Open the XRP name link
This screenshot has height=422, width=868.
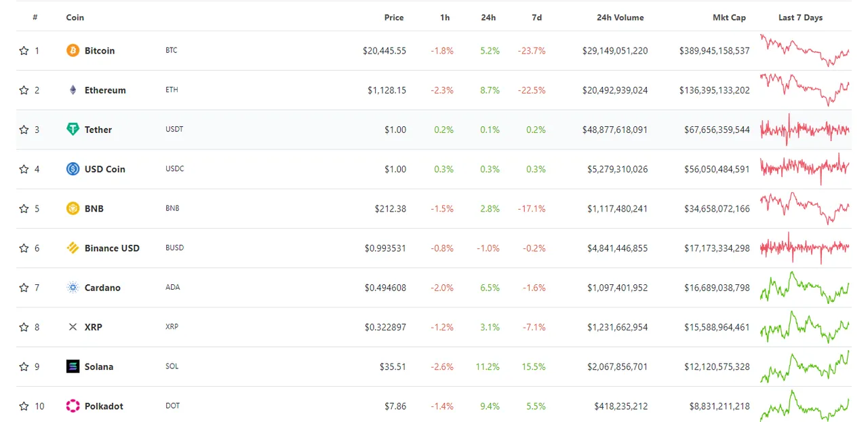pyautogui.click(x=94, y=327)
